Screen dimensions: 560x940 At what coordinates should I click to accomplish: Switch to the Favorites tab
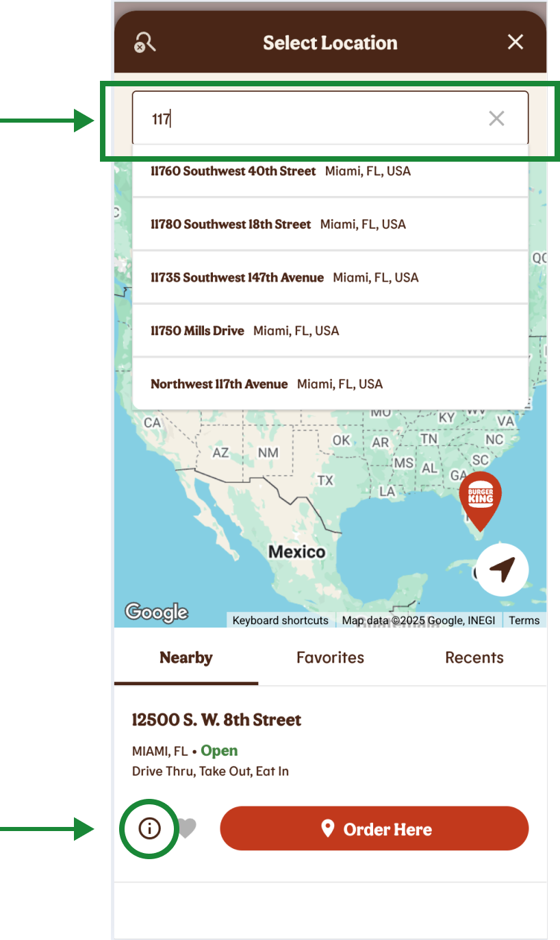(x=330, y=658)
